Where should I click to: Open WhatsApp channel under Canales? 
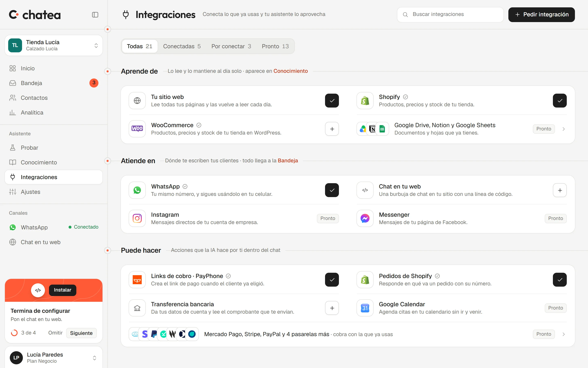54,227
